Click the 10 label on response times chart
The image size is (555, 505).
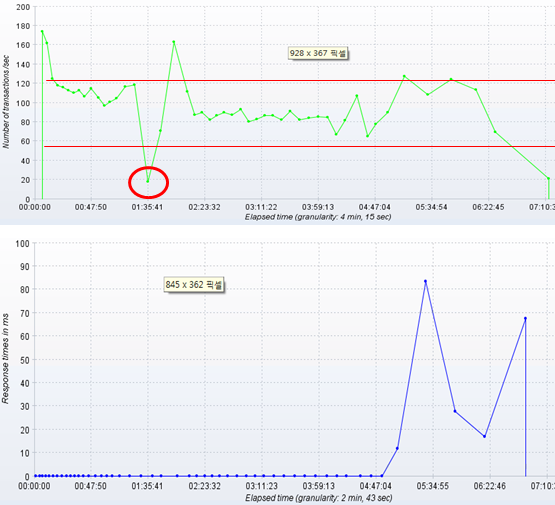pyautogui.click(x=24, y=453)
